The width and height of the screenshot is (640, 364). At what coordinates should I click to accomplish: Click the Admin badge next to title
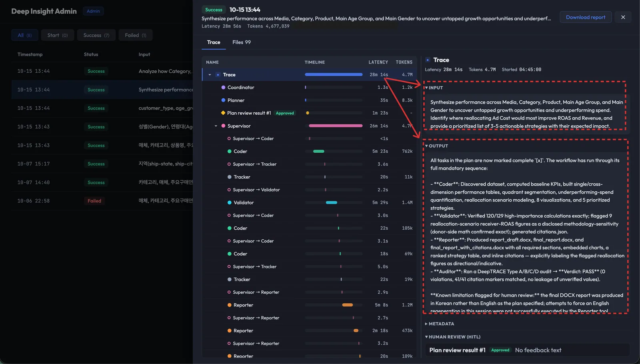click(93, 11)
